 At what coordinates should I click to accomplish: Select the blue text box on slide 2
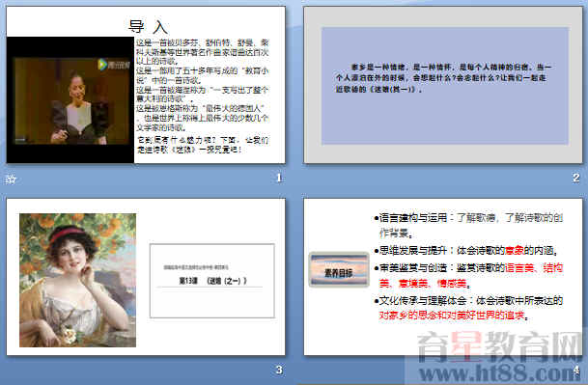[x=445, y=86]
